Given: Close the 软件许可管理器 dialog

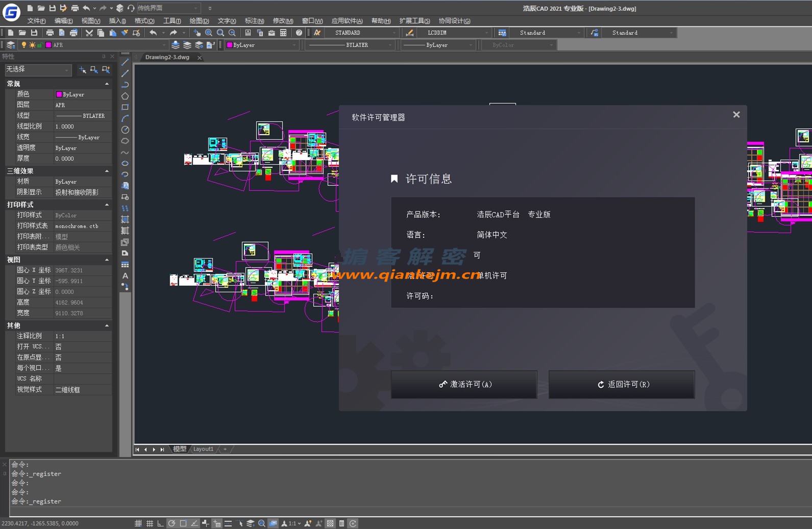Looking at the screenshot, I should point(736,115).
